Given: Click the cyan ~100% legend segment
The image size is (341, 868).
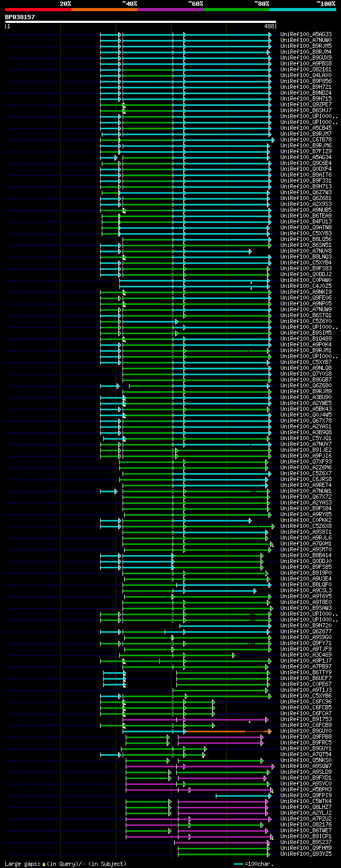Looking at the screenshot, I should (x=303, y=10).
